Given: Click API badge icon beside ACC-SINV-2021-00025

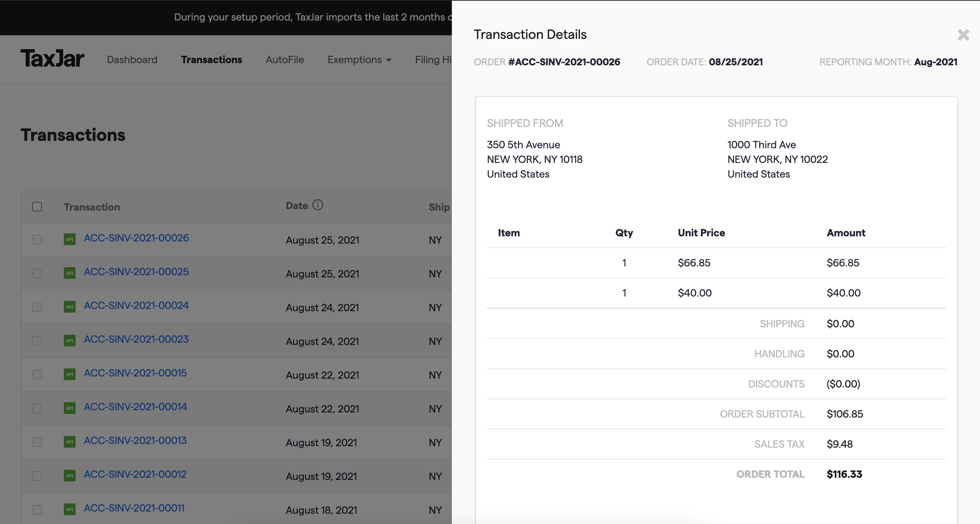Looking at the screenshot, I should coord(70,273).
